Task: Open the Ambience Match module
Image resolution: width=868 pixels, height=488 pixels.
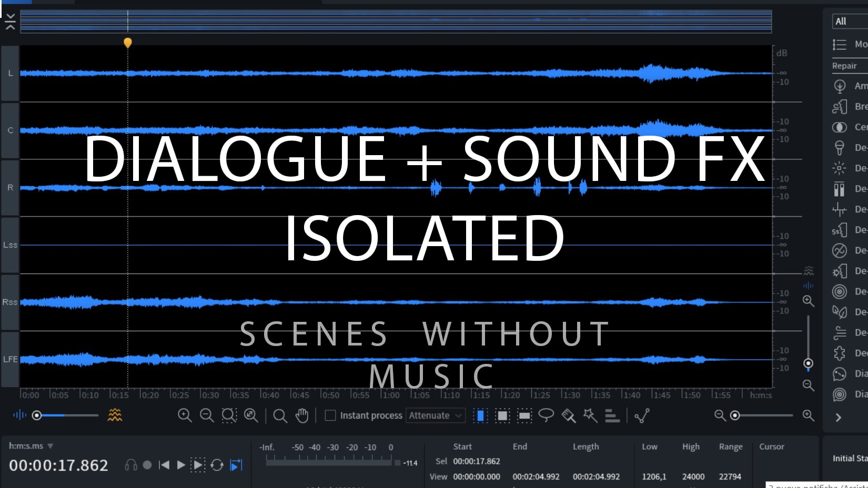Action: (x=840, y=86)
